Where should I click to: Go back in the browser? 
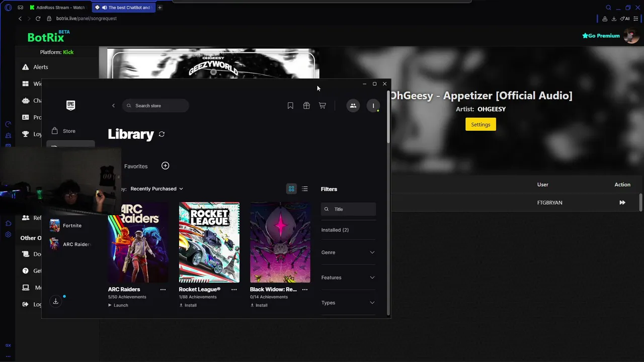pos(20,19)
